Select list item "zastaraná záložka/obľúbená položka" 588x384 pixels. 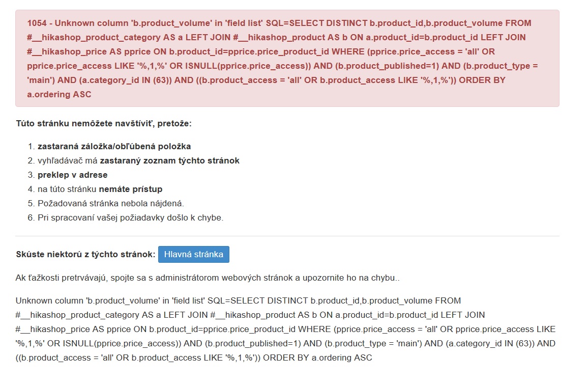pyautogui.click(x=114, y=147)
